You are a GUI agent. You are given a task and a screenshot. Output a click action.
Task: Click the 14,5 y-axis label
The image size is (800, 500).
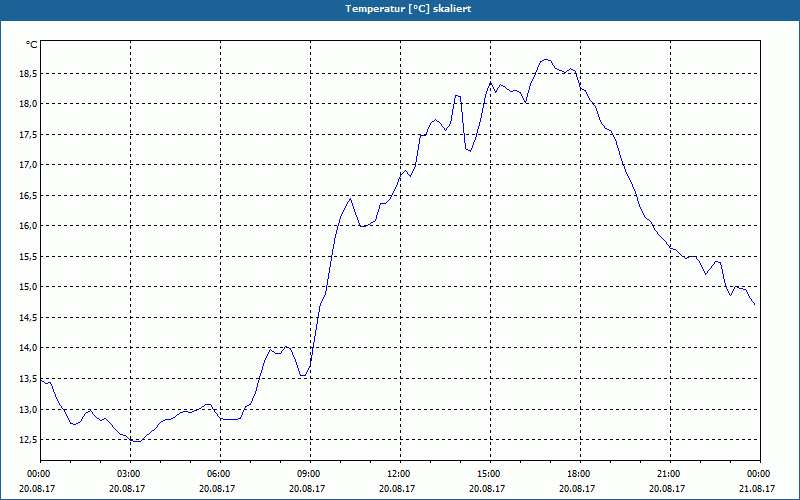[29, 317]
